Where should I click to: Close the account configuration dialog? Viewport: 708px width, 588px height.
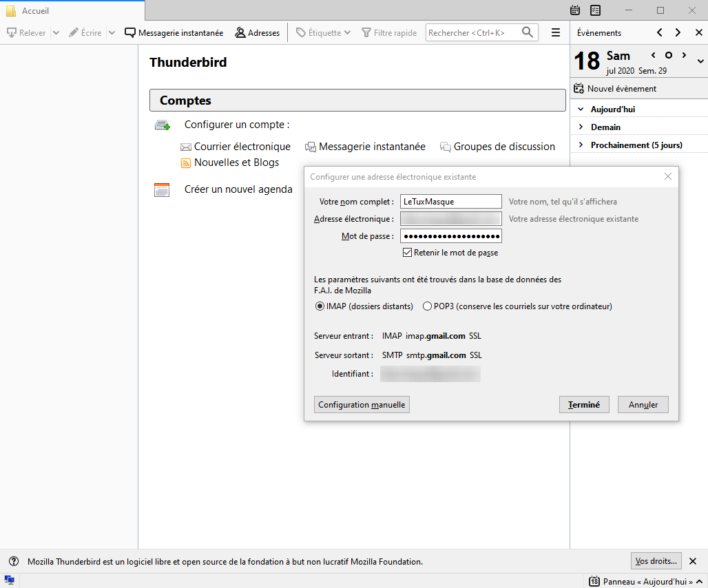point(667,177)
